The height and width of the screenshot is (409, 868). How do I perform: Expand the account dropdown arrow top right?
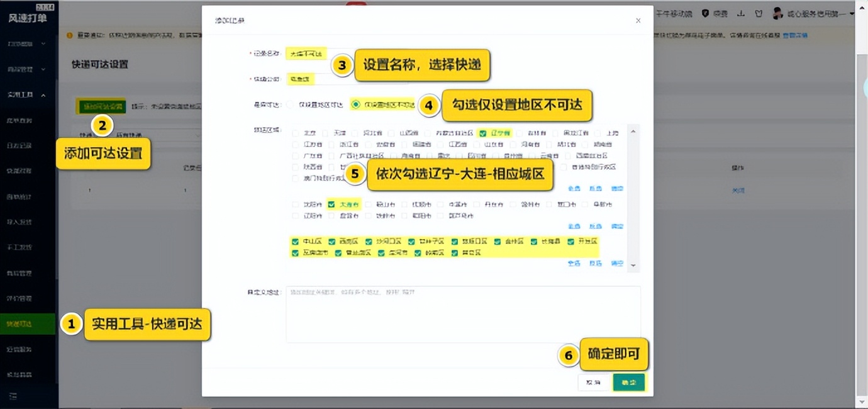(852, 13)
